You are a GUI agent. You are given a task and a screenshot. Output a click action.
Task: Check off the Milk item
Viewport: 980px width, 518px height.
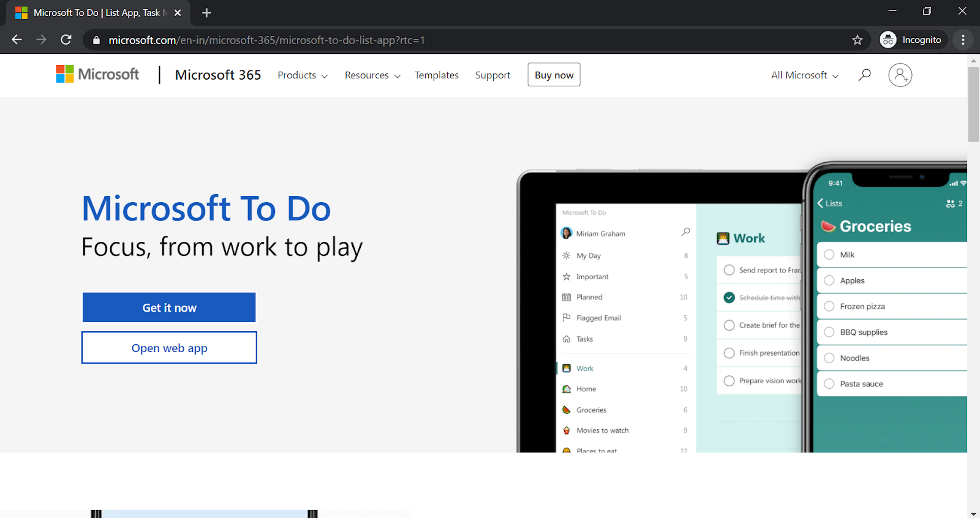click(x=829, y=255)
